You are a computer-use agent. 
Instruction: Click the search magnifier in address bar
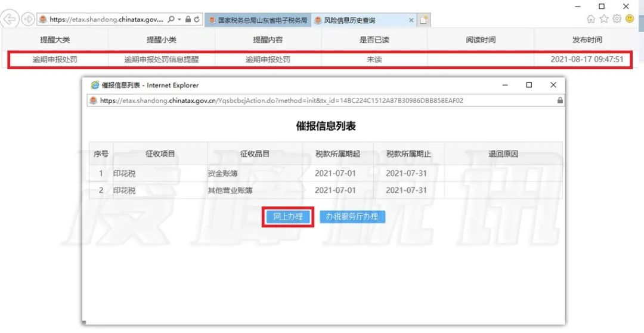click(x=171, y=20)
